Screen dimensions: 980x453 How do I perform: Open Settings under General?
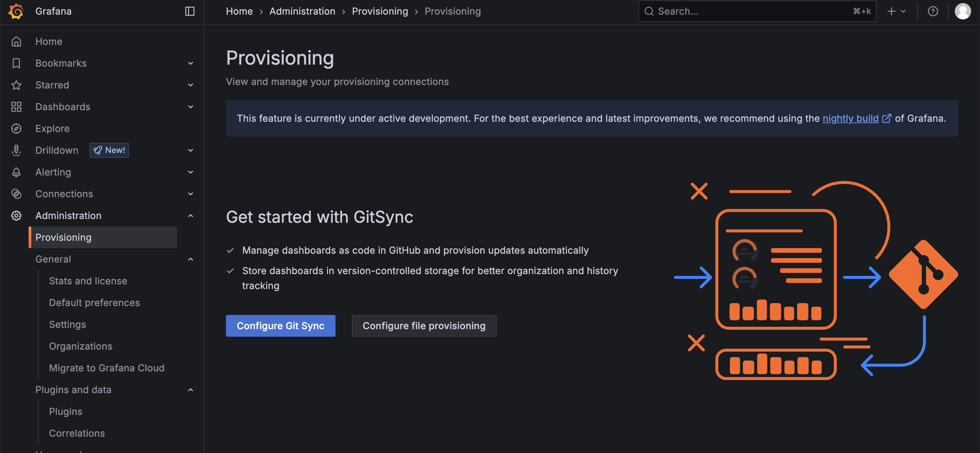67,324
